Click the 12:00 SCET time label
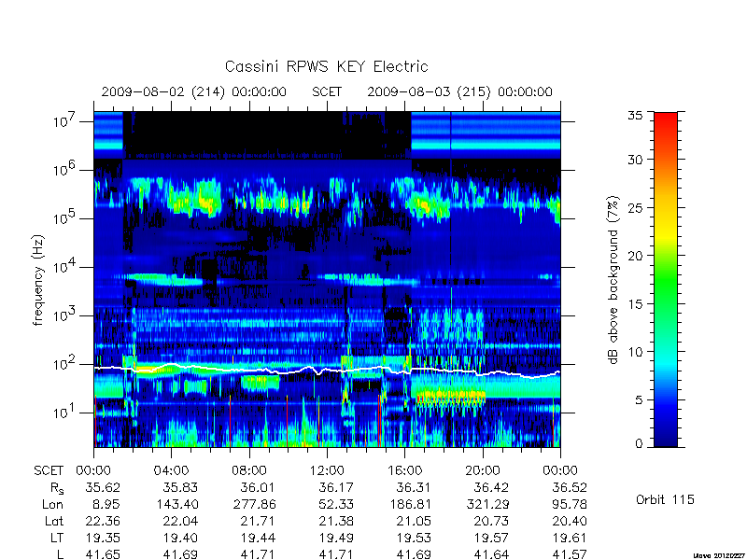This screenshot has width=747, height=560. point(326,471)
